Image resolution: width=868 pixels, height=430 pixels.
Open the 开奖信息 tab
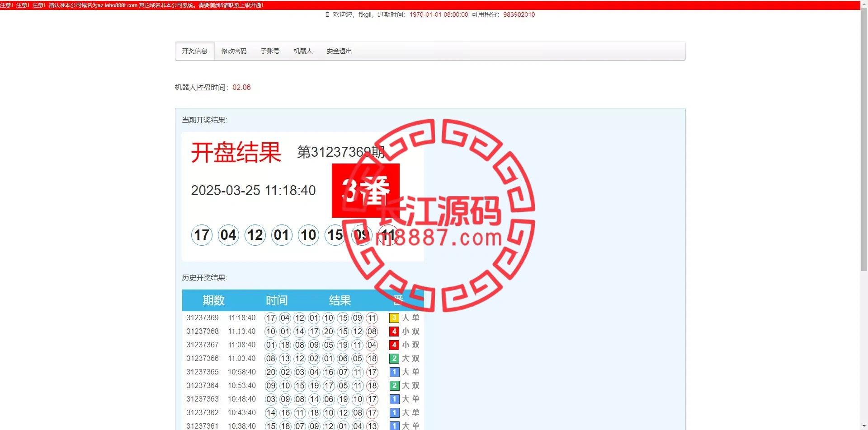(194, 51)
